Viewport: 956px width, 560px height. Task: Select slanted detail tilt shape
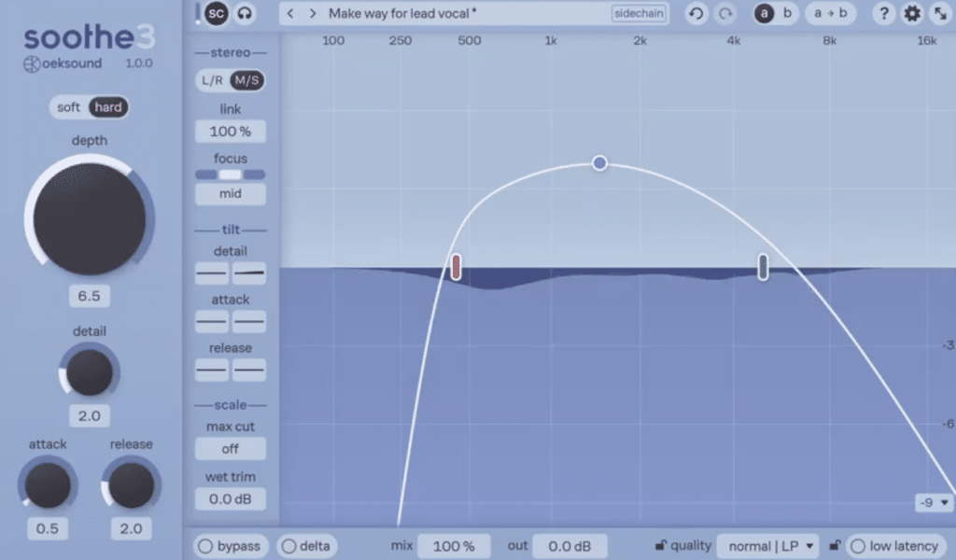tap(248, 273)
